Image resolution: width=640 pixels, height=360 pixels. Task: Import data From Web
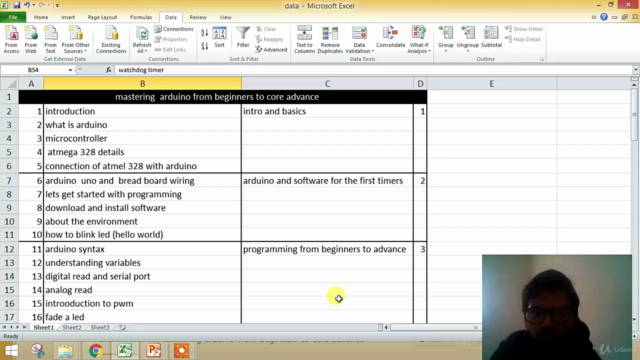click(x=31, y=39)
